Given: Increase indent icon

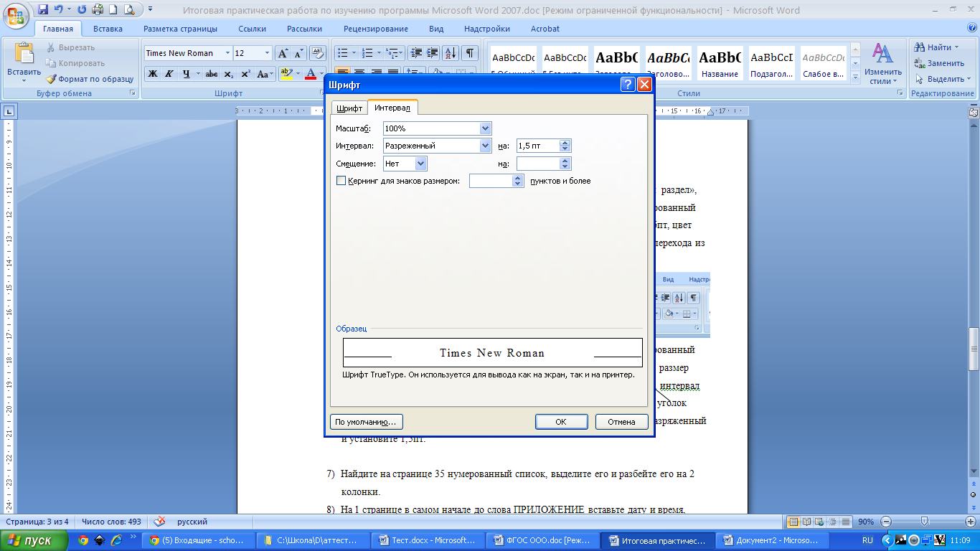Looking at the screenshot, I should (x=433, y=53).
